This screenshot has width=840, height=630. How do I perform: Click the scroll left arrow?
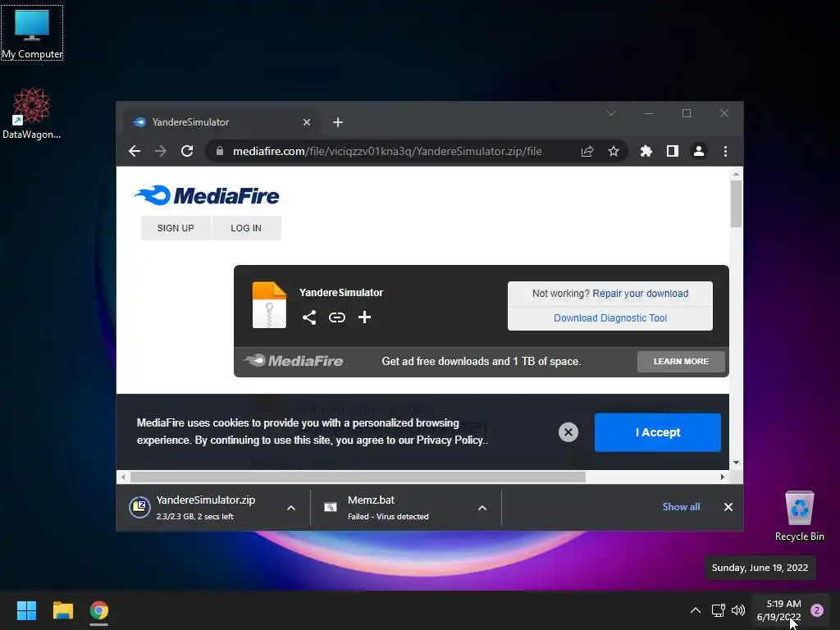(x=123, y=477)
